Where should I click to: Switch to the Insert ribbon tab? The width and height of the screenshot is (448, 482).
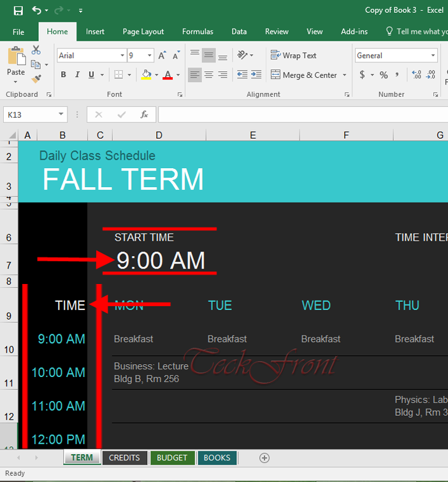(95, 32)
